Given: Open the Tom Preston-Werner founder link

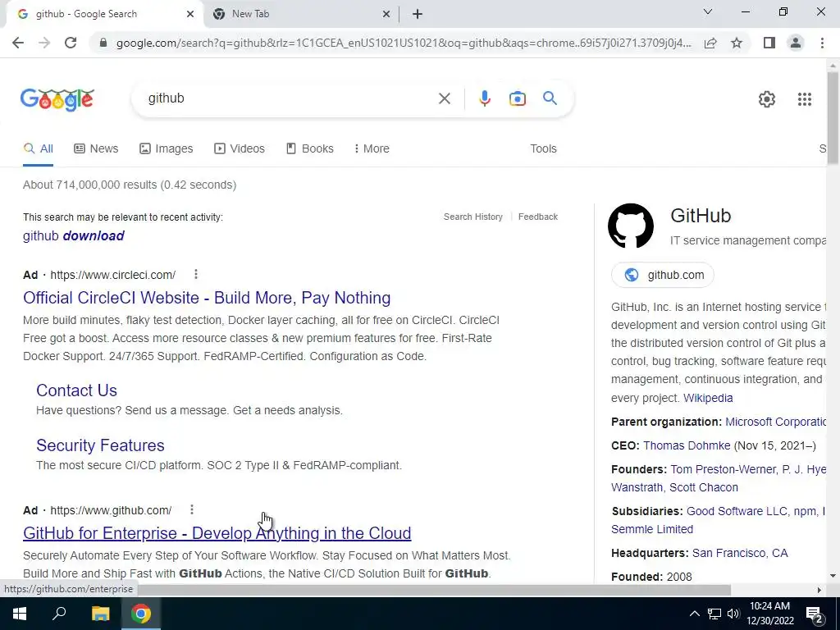Looking at the screenshot, I should [x=724, y=469].
